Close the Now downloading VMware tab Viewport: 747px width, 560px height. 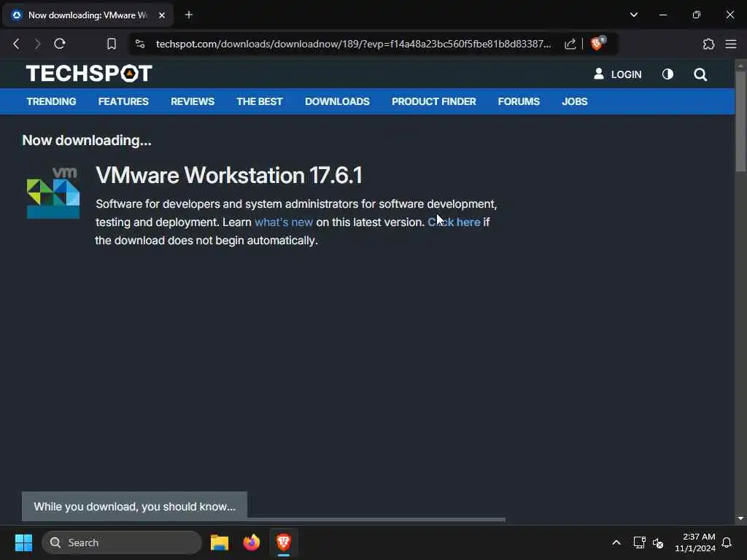(x=162, y=15)
